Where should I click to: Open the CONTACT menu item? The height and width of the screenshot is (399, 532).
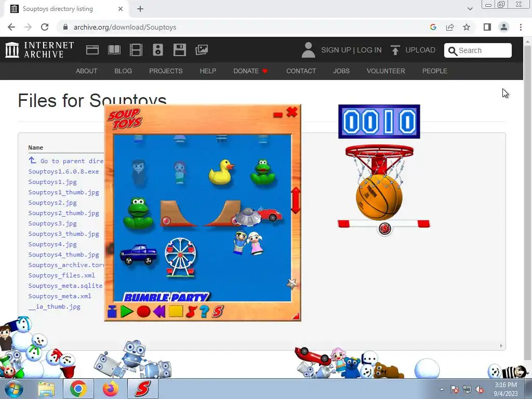pyautogui.click(x=301, y=71)
